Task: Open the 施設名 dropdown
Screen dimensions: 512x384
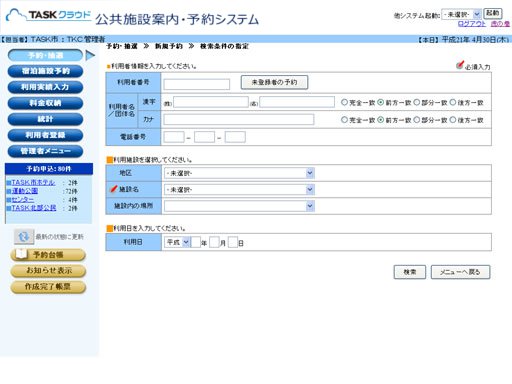Action: [x=239, y=190]
